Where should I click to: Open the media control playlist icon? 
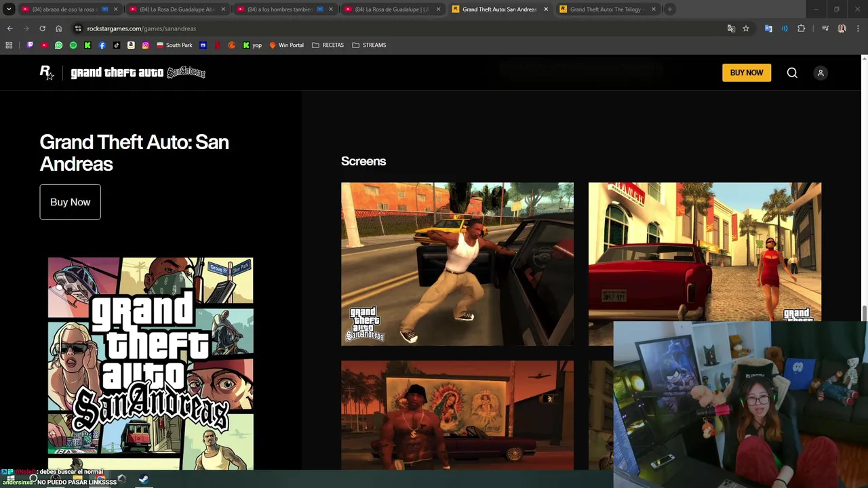pyautogui.click(x=825, y=28)
